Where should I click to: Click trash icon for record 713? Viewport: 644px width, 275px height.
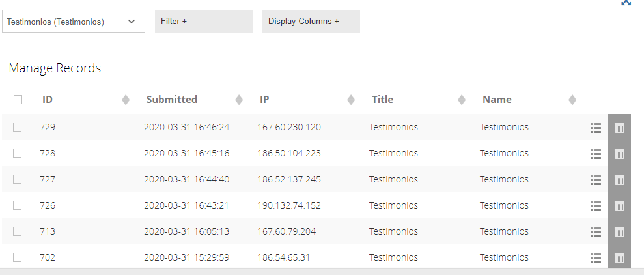pos(619,232)
